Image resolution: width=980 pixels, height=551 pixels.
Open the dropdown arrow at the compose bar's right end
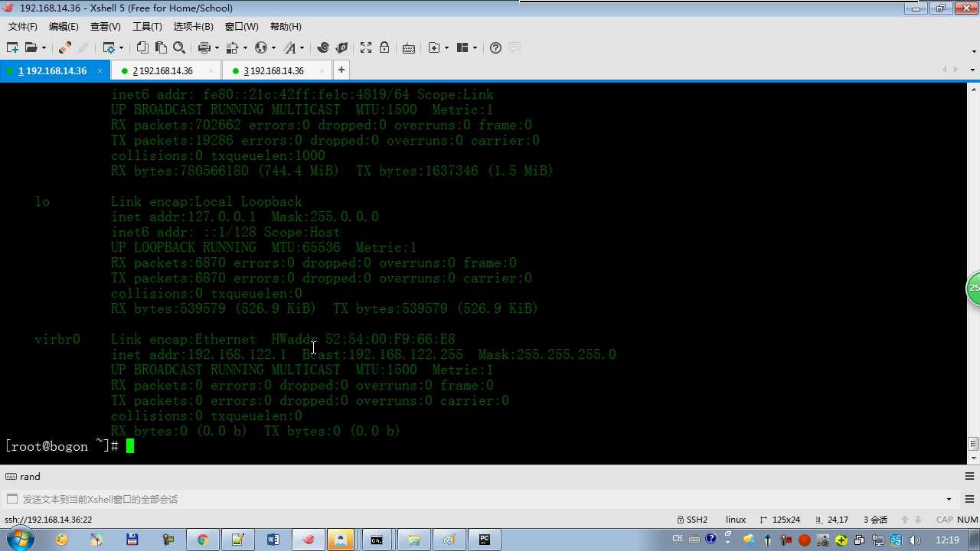(x=949, y=499)
